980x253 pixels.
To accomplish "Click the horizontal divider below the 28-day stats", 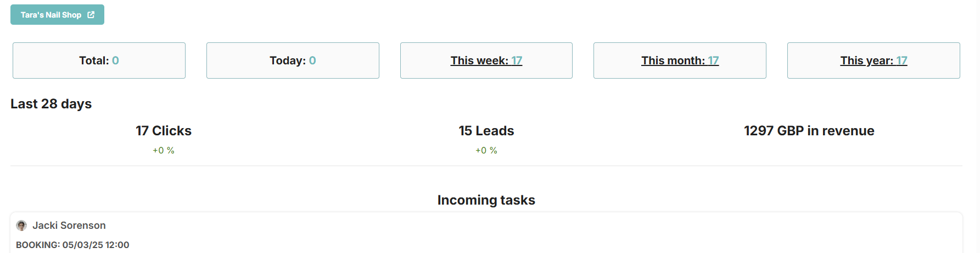I will (486, 166).
